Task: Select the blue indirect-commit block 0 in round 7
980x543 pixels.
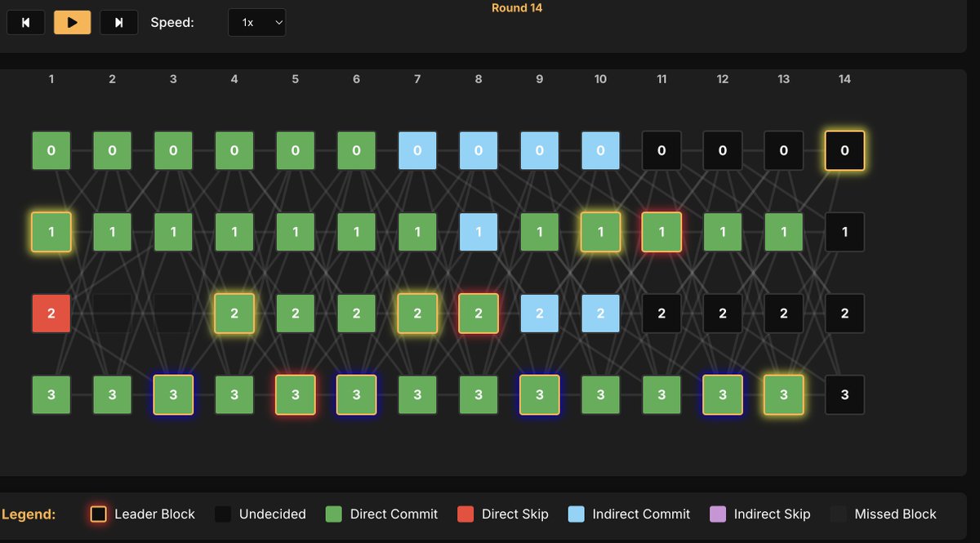Action: (x=417, y=151)
